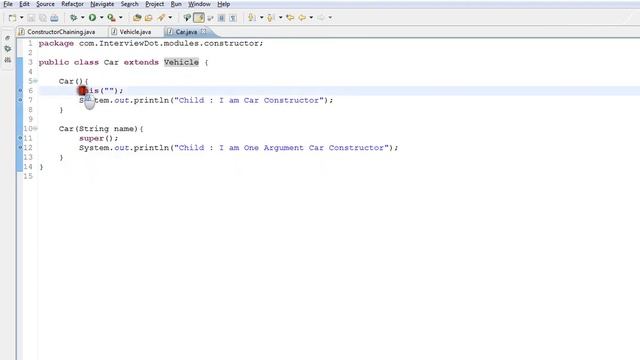
Task: Open the Refactor menu
Action: [72, 4]
